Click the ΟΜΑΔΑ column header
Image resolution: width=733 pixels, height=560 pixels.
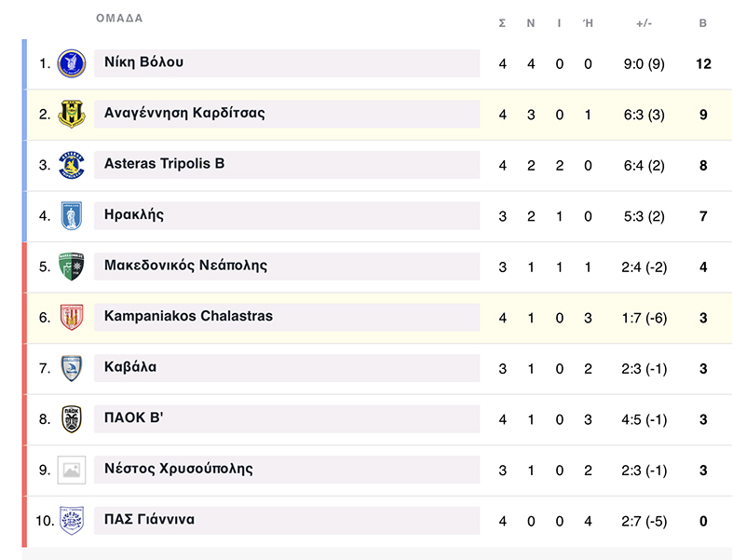(119, 19)
